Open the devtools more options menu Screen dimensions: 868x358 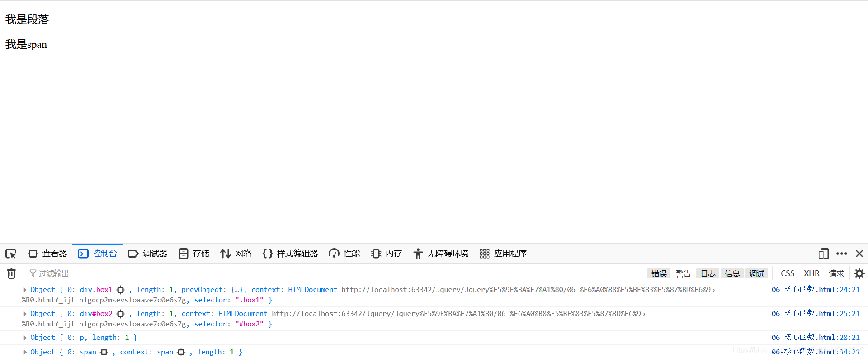click(842, 254)
